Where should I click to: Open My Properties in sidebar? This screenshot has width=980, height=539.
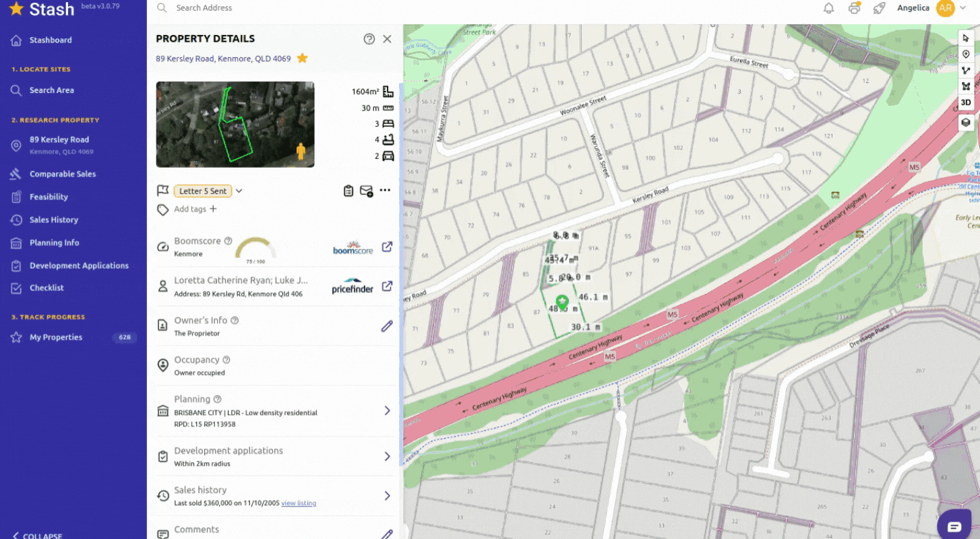56,338
